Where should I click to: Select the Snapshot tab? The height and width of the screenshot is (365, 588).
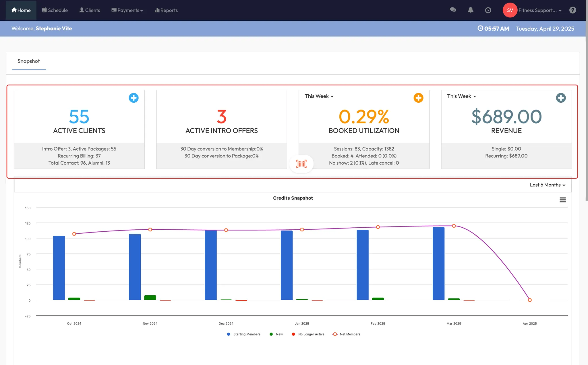click(x=28, y=61)
